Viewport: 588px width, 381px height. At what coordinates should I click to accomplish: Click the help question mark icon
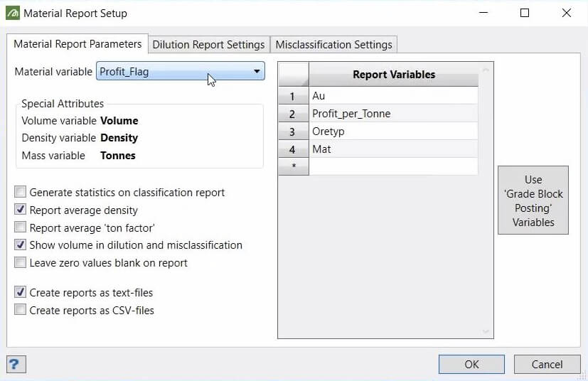(x=16, y=364)
